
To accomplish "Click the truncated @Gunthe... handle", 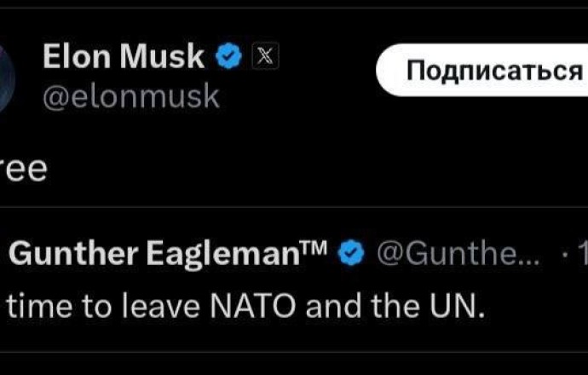I will [x=458, y=253].
